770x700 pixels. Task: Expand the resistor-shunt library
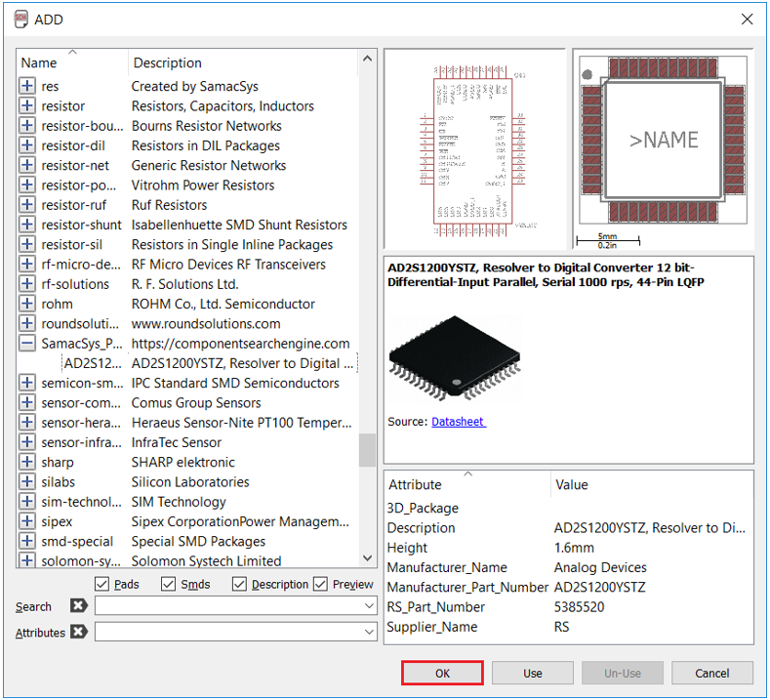tap(27, 225)
